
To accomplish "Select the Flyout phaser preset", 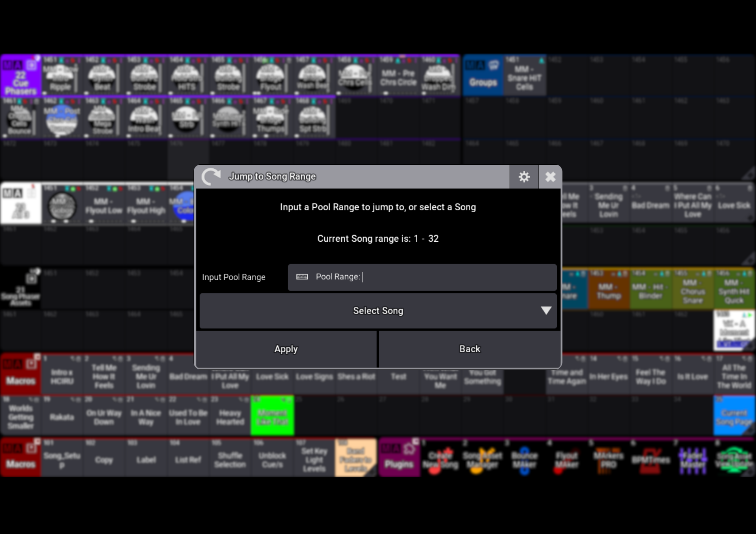I will 271,75.
